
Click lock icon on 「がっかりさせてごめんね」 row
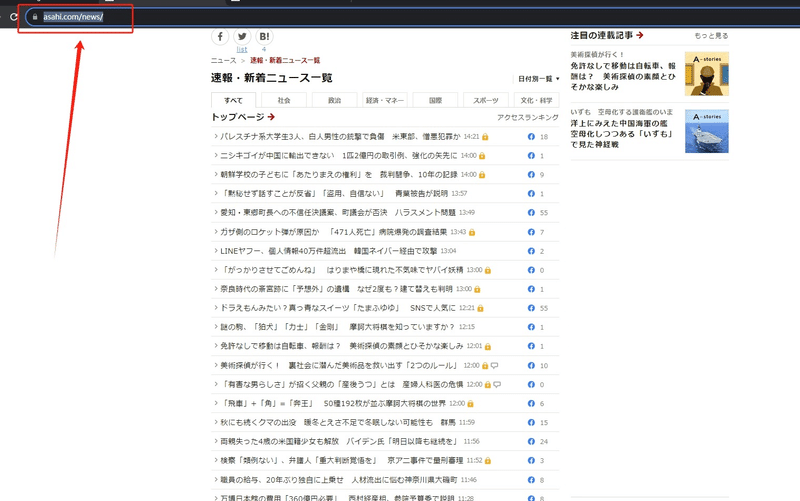tap(488, 270)
